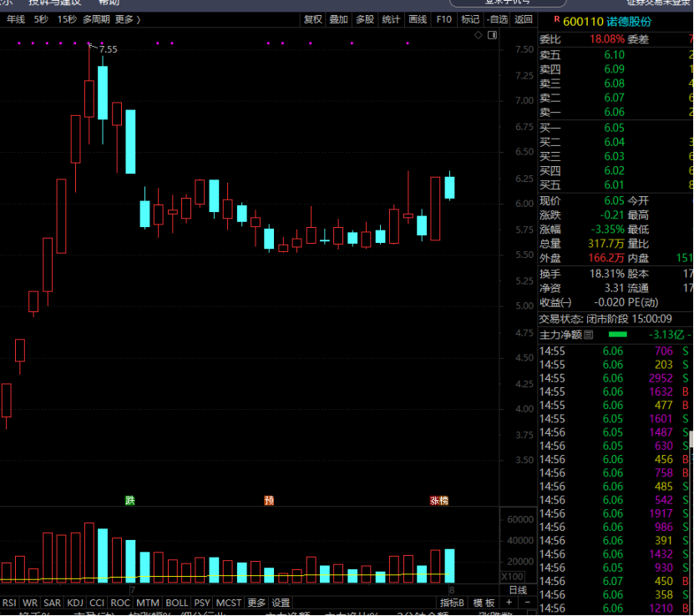Viewport: 694px width, 616px height.
Task: Select the trade row with volume 2952
Action: tap(615, 378)
